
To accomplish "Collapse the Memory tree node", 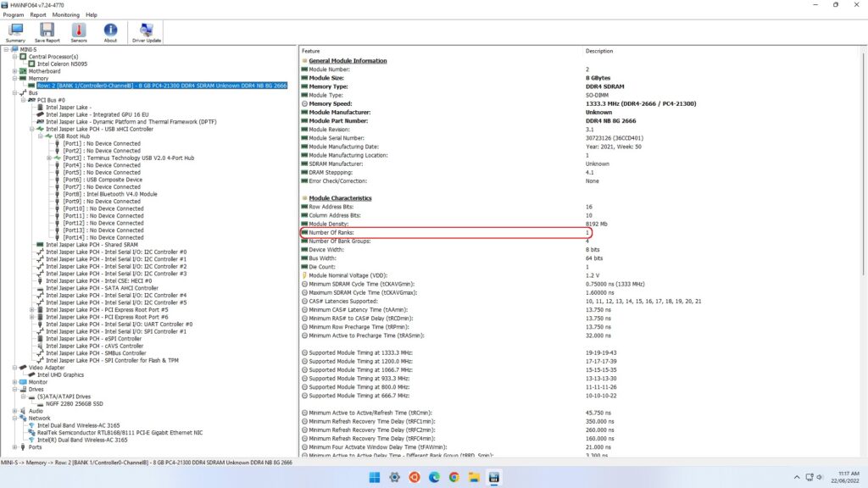I will point(14,79).
